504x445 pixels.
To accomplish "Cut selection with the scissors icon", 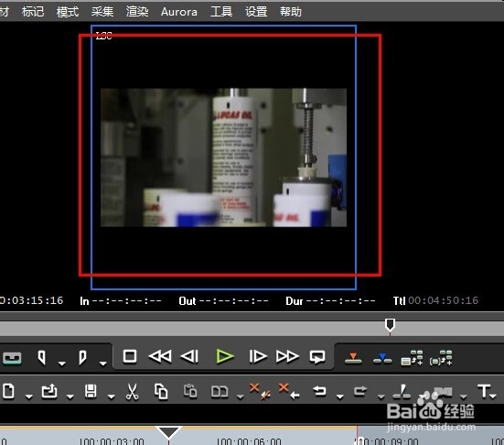I will point(132,392).
